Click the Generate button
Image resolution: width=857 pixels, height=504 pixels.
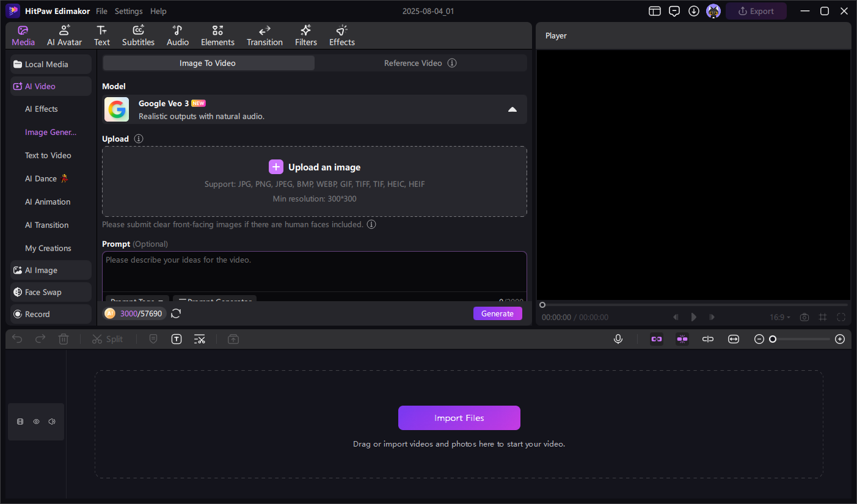[498, 313]
